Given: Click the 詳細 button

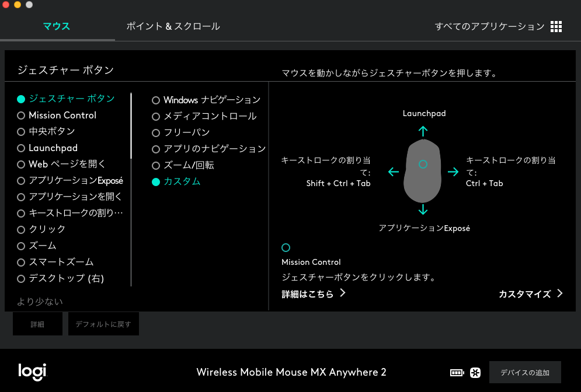Looking at the screenshot, I should coord(37,324).
